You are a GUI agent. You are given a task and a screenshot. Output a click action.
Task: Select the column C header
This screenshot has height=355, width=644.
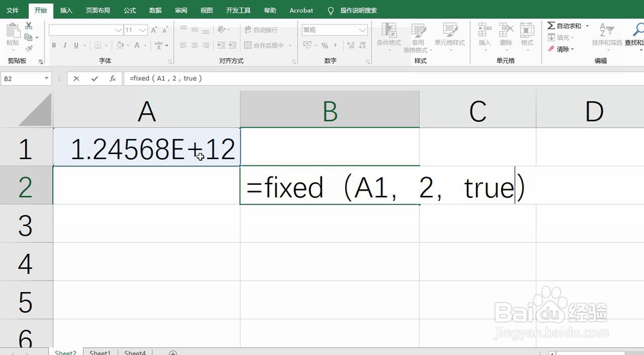[478, 110]
